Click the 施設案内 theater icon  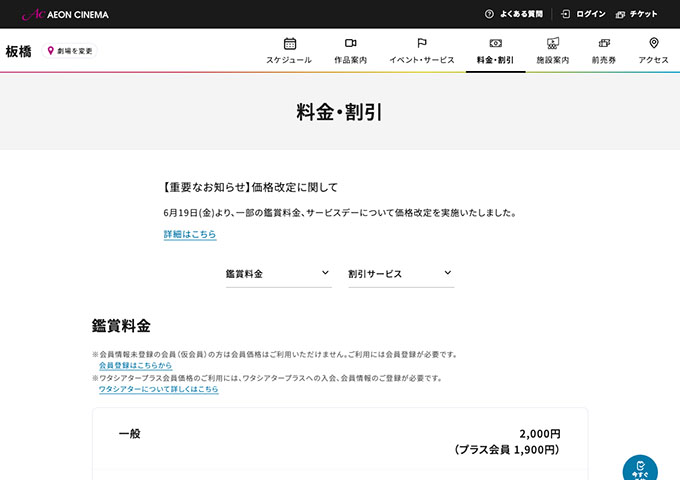click(x=552, y=43)
